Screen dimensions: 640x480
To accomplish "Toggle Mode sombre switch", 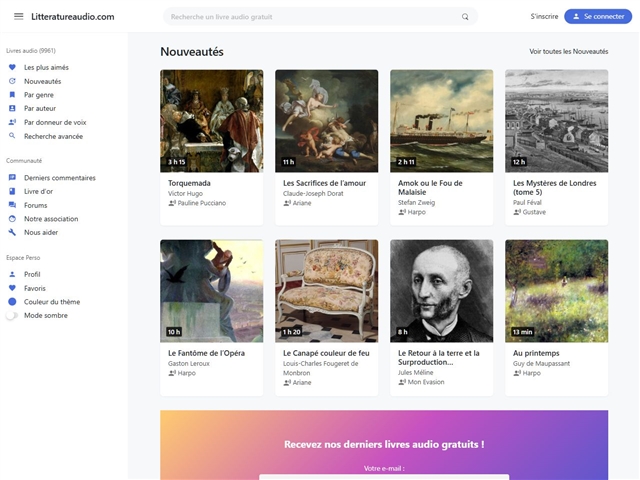I will coord(13,315).
